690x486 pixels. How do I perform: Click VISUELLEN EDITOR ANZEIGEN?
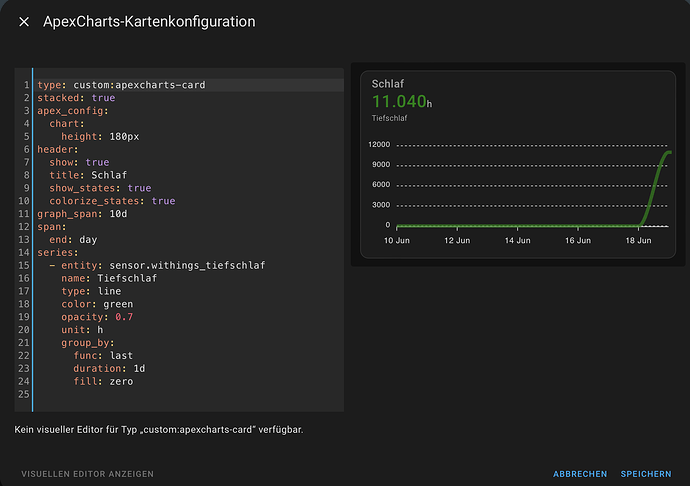88,474
